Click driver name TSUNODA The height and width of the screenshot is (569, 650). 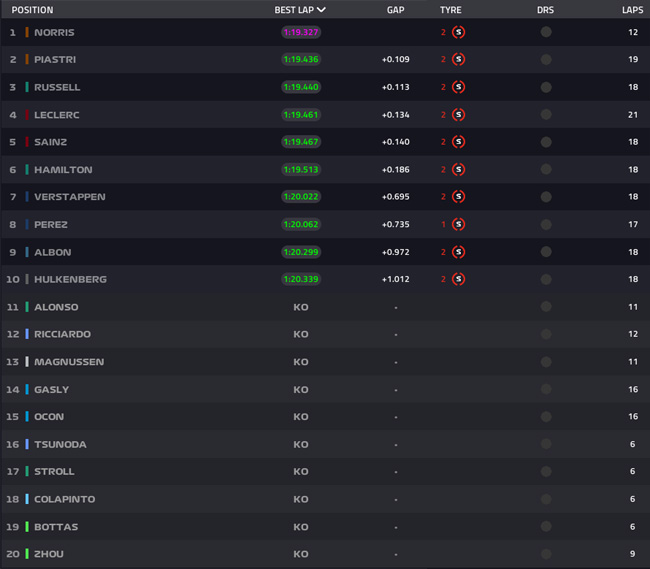point(61,444)
